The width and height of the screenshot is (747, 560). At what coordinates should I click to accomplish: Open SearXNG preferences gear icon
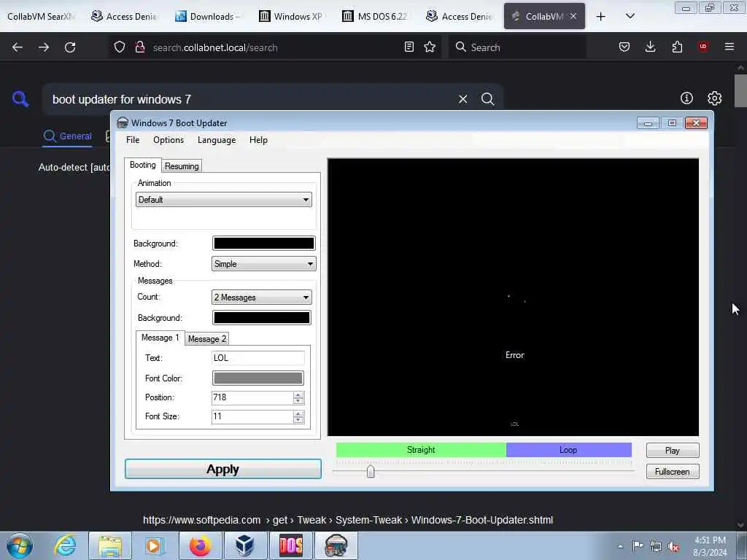point(715,98)
